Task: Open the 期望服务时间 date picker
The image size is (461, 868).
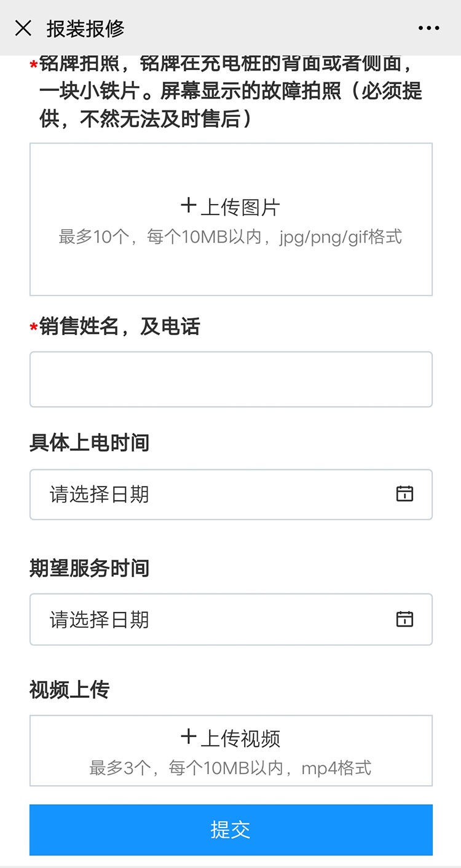Action: click(230, 619)
